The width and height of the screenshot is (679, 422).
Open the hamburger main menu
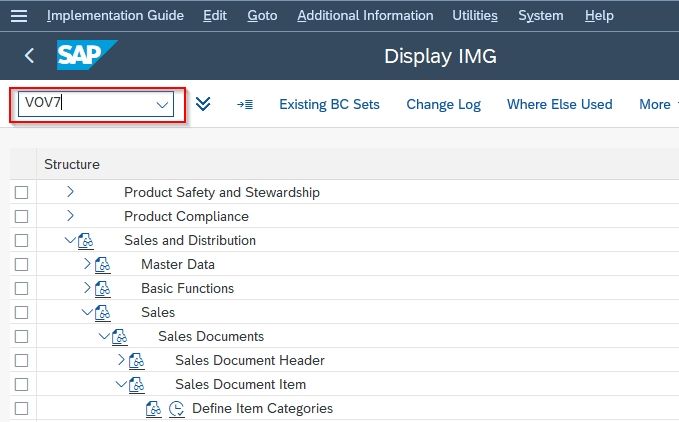pos(19,16)
